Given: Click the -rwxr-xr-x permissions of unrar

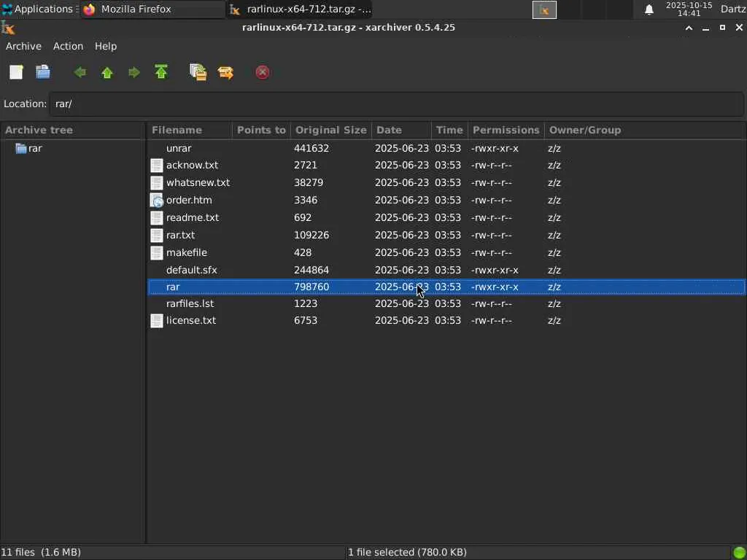Looking at the screenshot, I should (495, 149).
